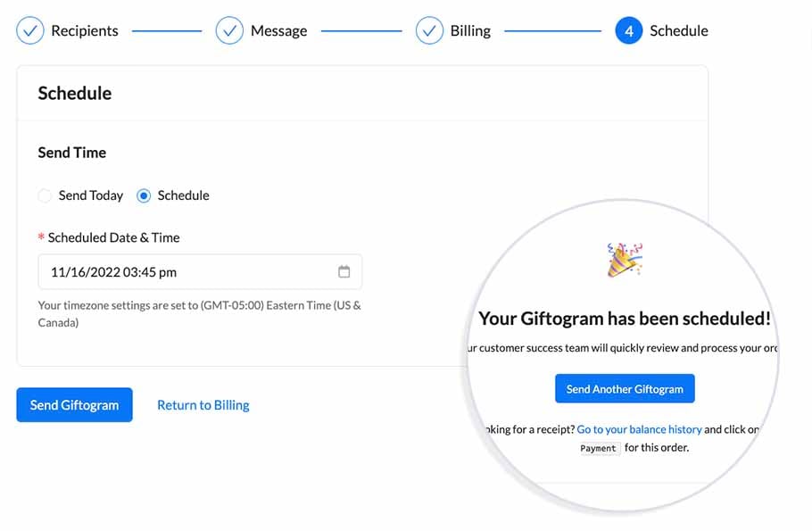The width and height of the screenshot is (812, 531).
Task: Click the Recipients step checkmark icon
Action: point(30,29)
